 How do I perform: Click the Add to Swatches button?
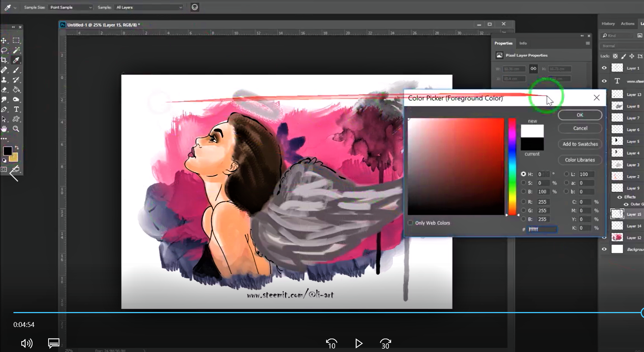click(580, 144)
